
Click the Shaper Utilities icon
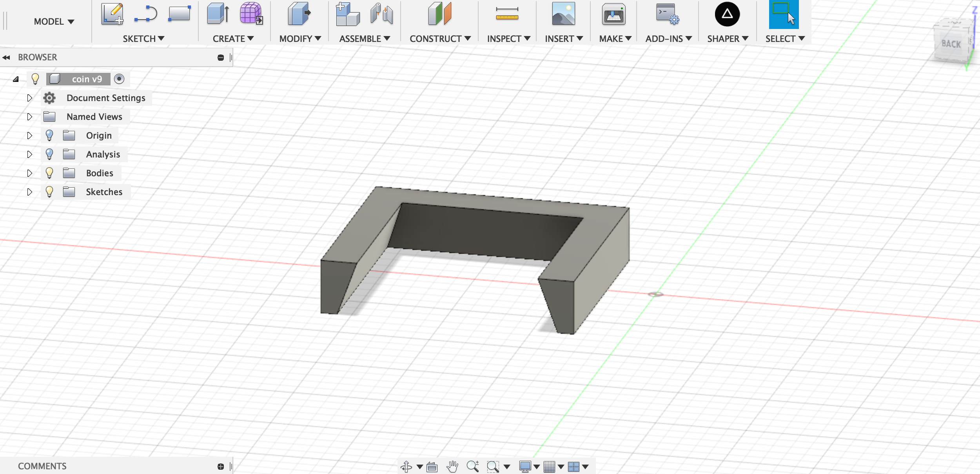(x=727, y=14)
